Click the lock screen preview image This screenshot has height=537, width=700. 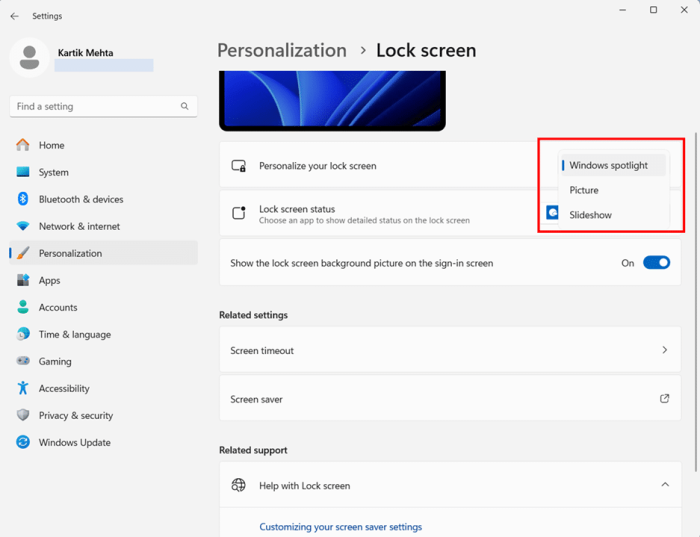[x=332, y=100]
